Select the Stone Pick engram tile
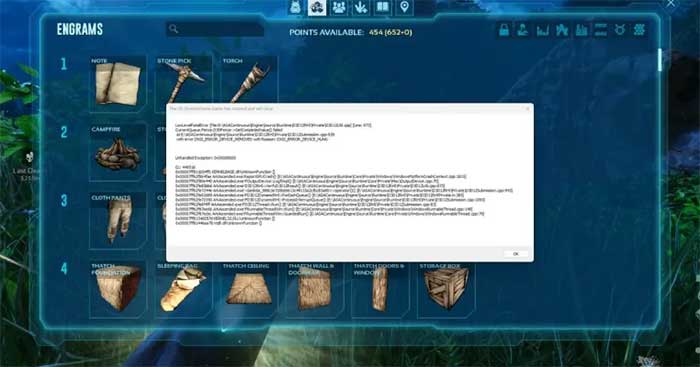Screen dimensions: 700x367 183,80
